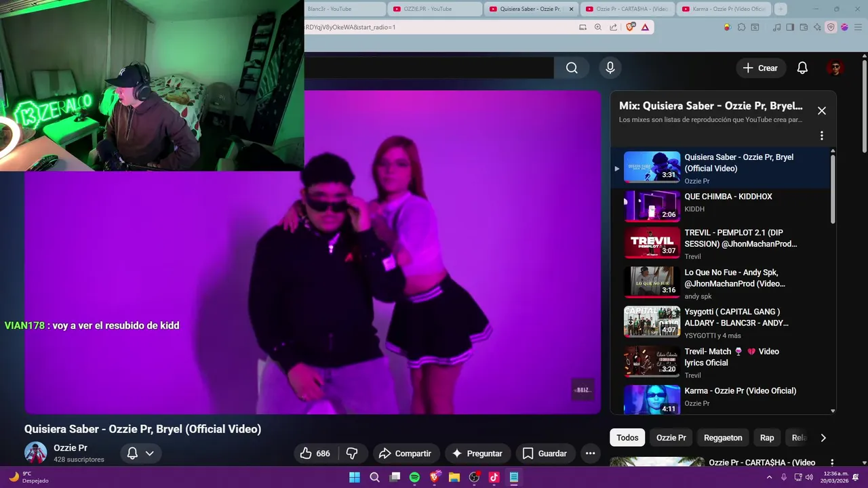Dislike the video with thumbs-down button

tap(352, 453)
